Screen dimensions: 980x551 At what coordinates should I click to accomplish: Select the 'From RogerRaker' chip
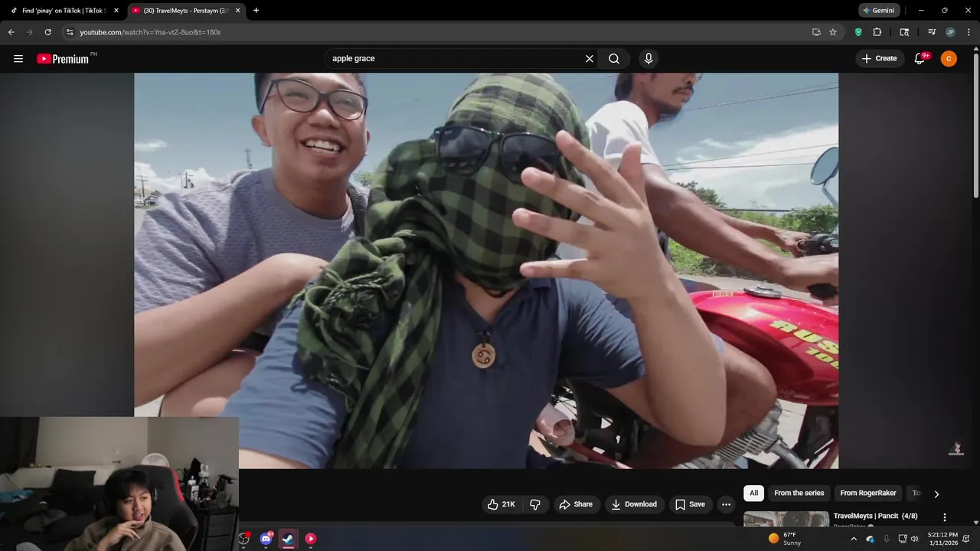(x=867, y=494)
